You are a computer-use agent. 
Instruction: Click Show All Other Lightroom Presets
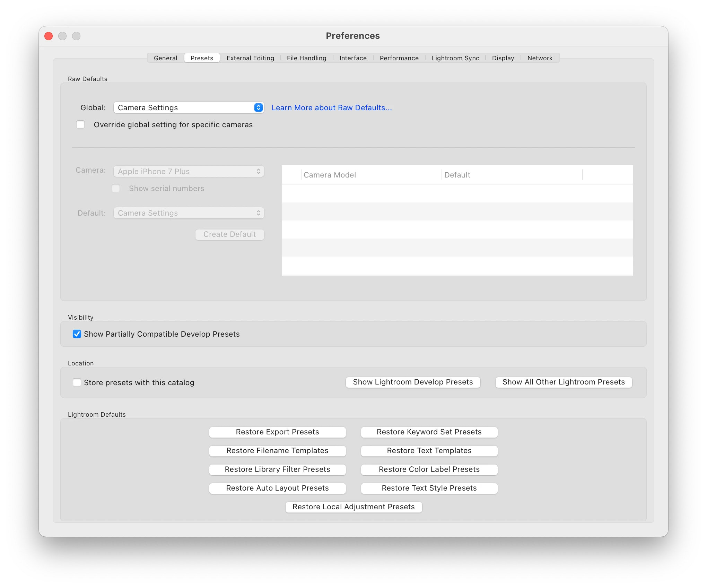point(564,382)
